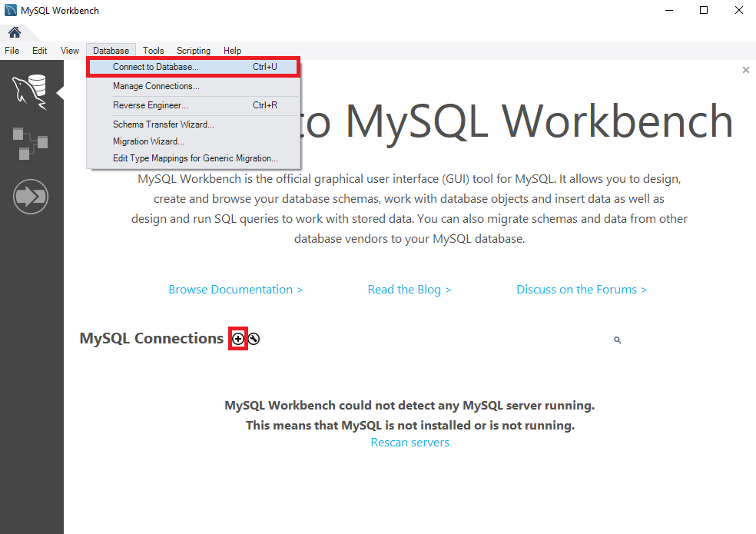
Task: Minimize the MySQL Workbench window
Action: [x=668, y=10]
